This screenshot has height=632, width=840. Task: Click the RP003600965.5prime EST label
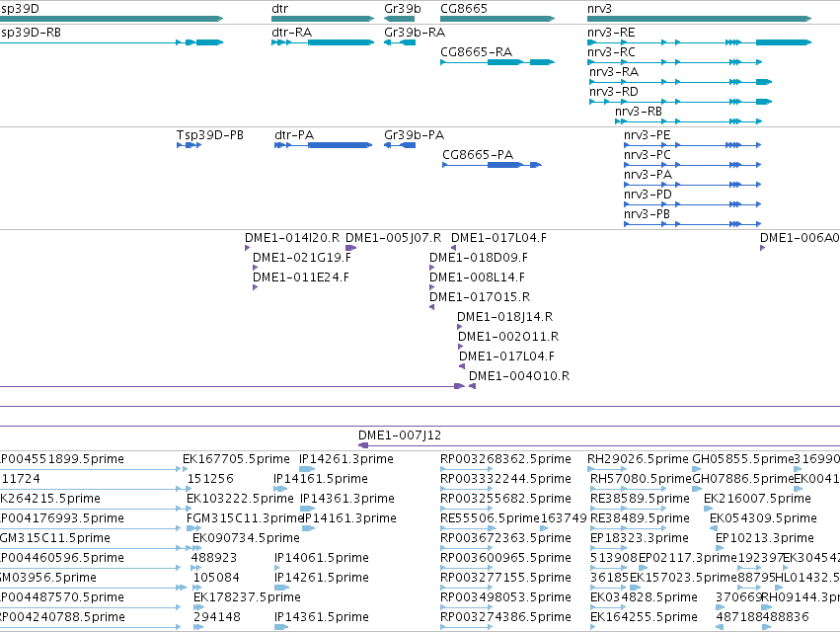[x=505, y=558]
